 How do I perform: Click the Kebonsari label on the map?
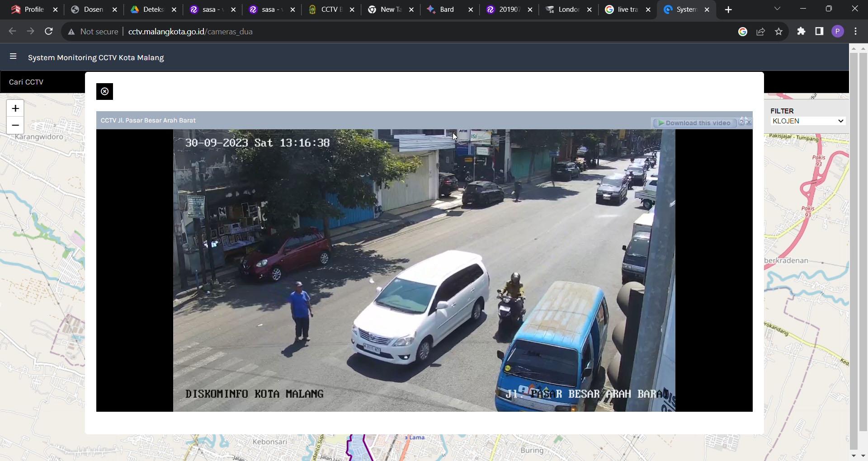click(x=269, y=442)
